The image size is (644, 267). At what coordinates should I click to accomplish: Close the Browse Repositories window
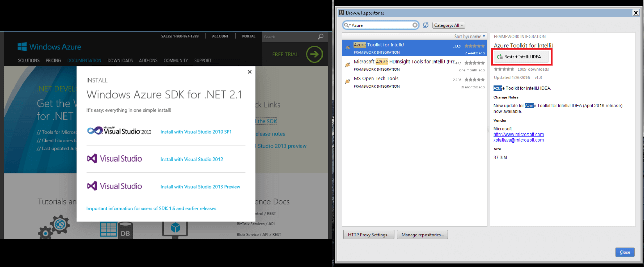(636, 13)
